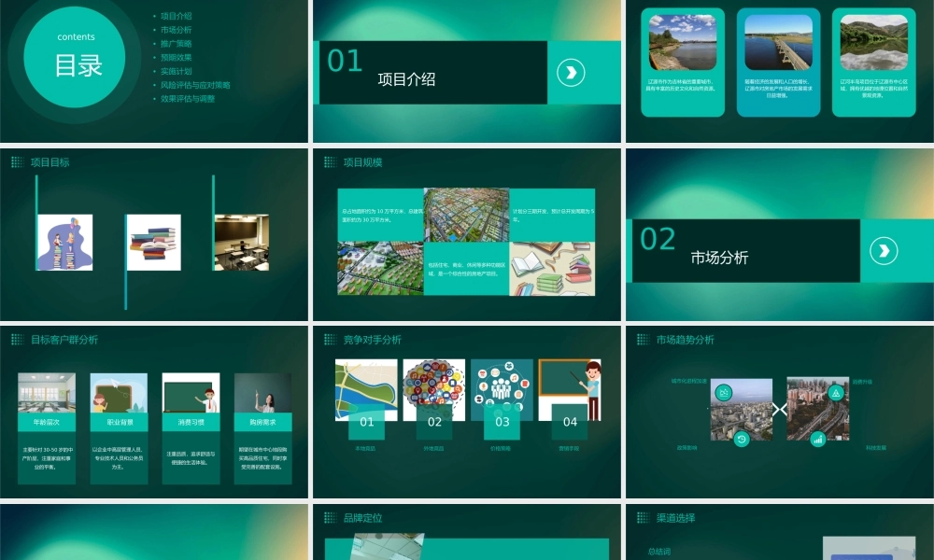Select the 实施计划 entry in the contents list

tap(176, 71)
